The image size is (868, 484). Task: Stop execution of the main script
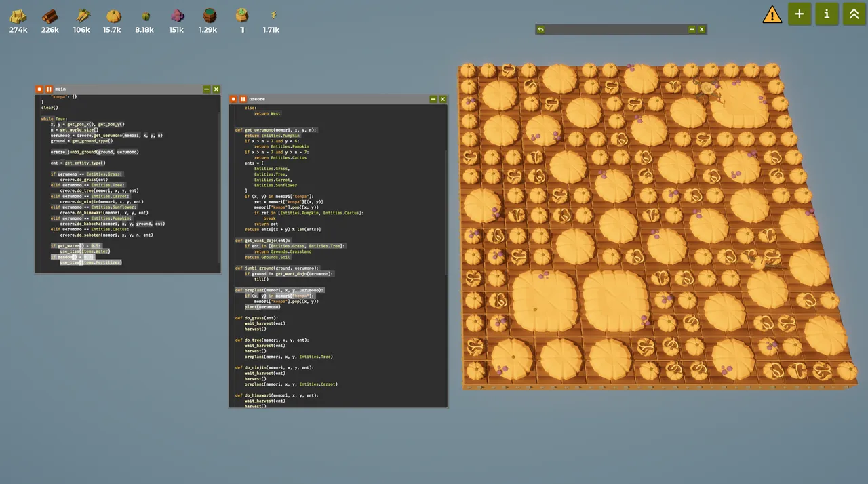[40, 89]
